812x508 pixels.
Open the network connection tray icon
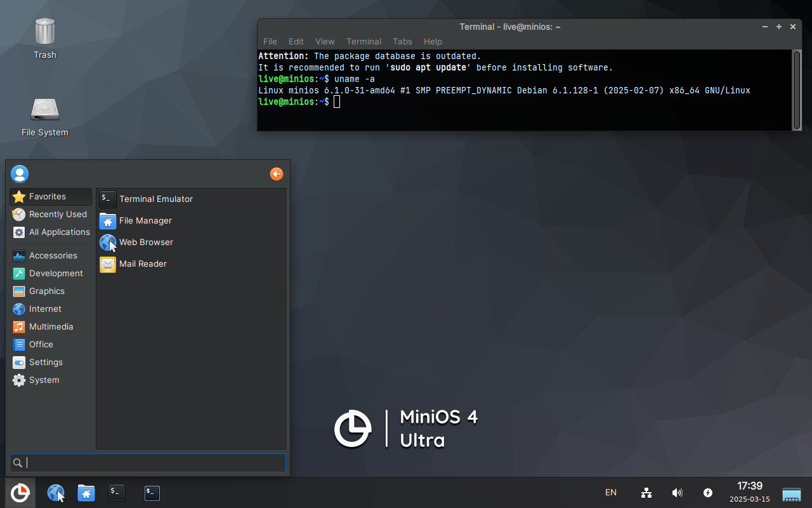pos(646,493)
